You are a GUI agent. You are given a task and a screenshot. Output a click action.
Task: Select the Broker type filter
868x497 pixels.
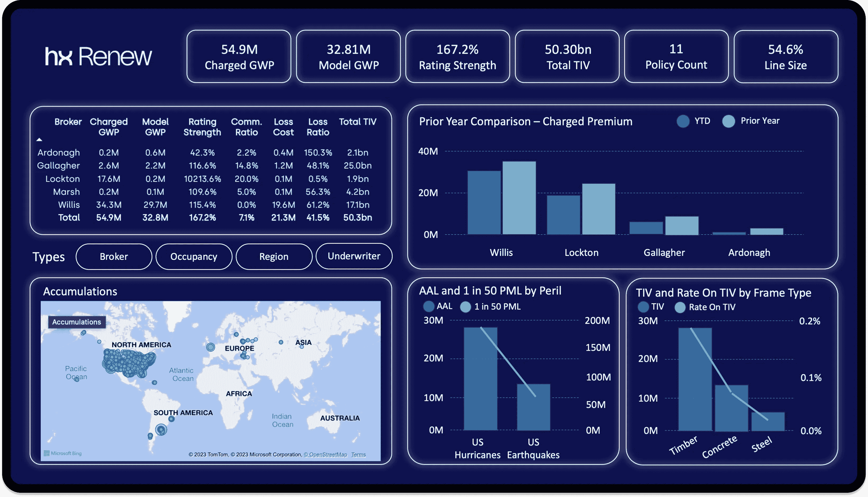click(x=114, y=256)
